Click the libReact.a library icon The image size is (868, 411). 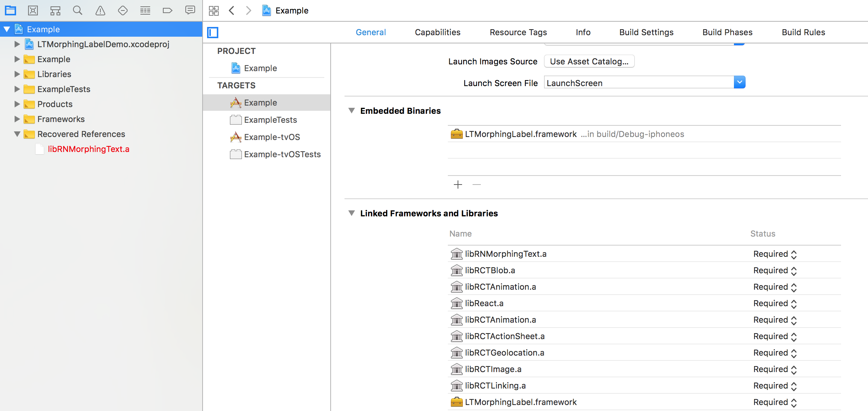coord(456,303)
